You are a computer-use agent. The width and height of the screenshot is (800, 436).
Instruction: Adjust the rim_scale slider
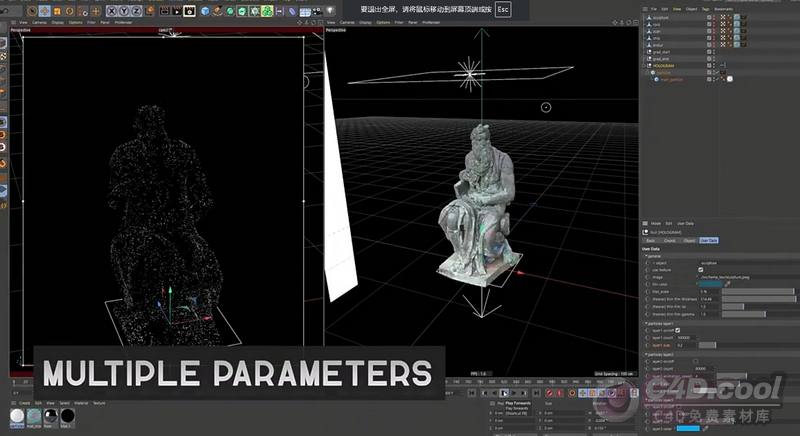(x=759, y=292)
